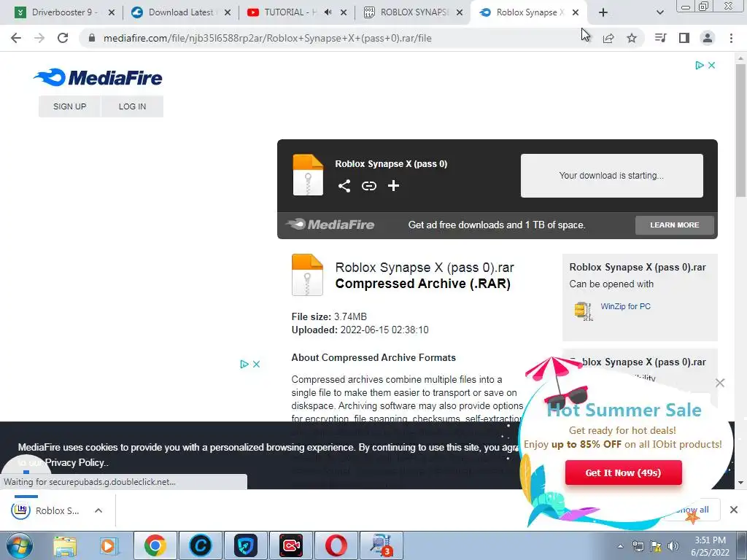Click the copy link icon
This screenshot has width=747, height=560.
(x=368, y=186)
